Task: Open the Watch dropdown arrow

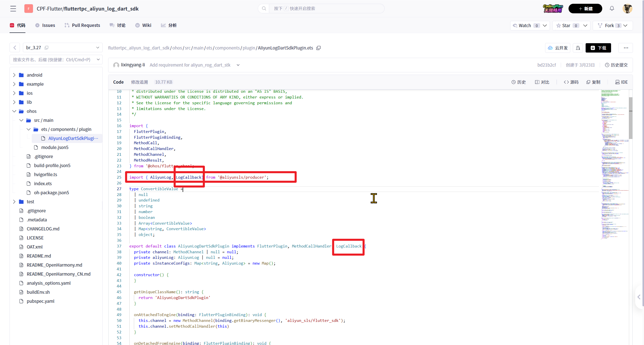Action: pos(545,25)
